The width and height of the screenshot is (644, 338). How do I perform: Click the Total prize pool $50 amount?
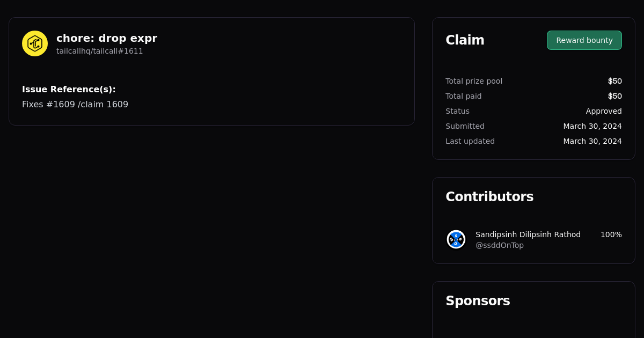click(x=614, y=81)
